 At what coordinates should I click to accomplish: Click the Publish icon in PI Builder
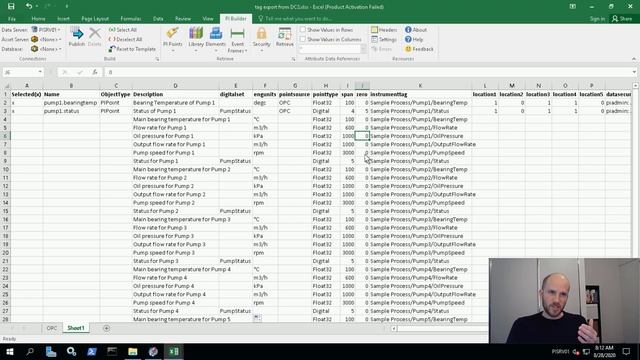pos(76,37)
